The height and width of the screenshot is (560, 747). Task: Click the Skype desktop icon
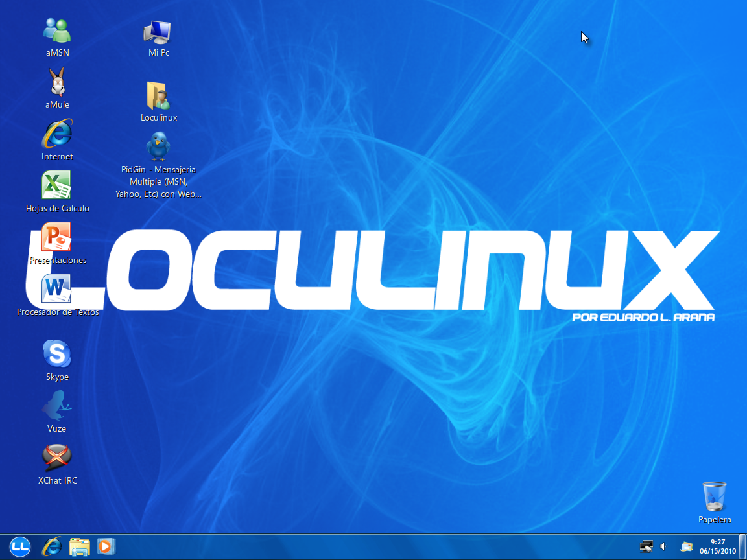click(57, 355)
